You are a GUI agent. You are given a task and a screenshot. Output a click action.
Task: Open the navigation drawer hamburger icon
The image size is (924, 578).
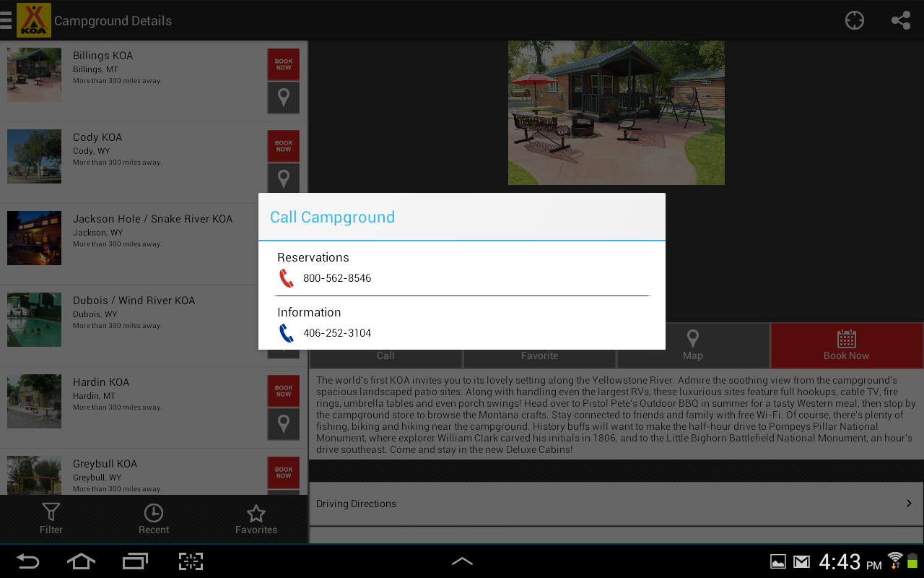[x=6, y=20]
